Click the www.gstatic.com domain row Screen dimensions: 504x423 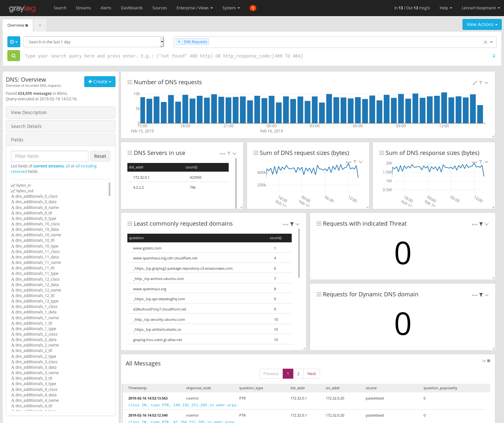(x=209, y=248)
